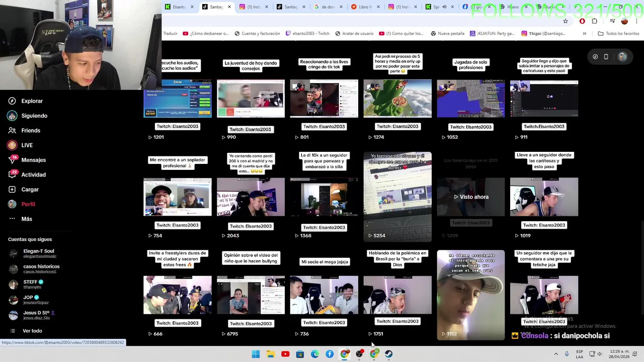Screen dimensions: 644x362
Task: Open LIVE from the sidebar
Action: point(20,145)
